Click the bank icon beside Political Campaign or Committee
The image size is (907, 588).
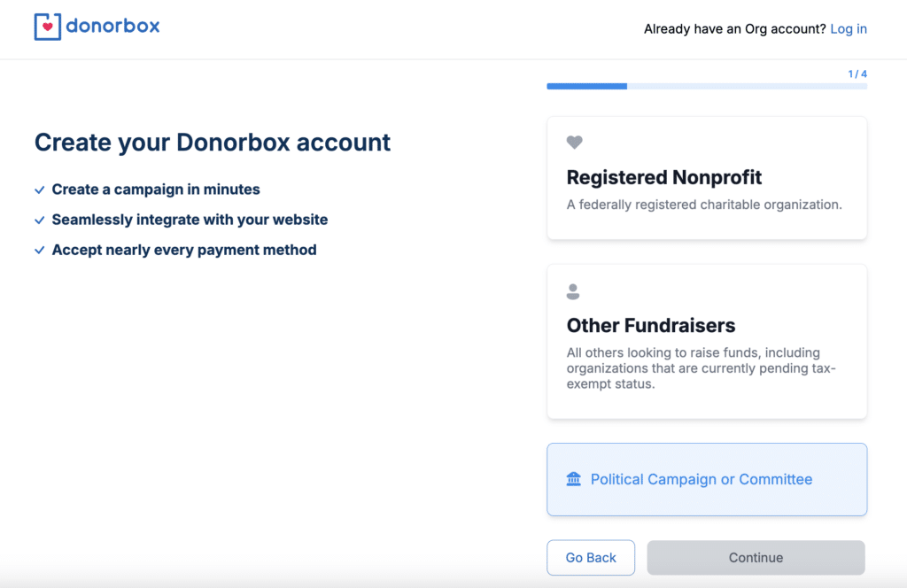tap(575, 478)
